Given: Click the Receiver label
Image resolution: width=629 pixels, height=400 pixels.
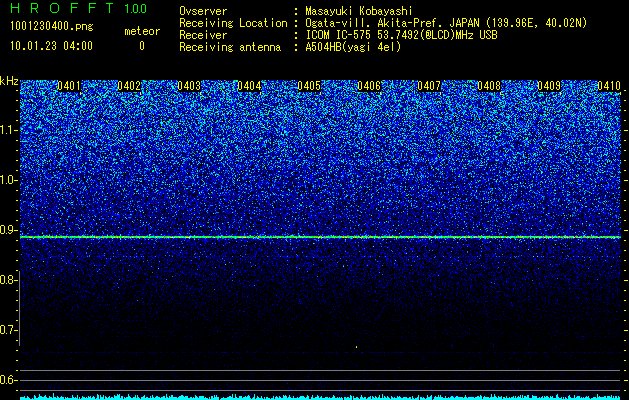Looking at the screenshot, I should pos(203,35).
